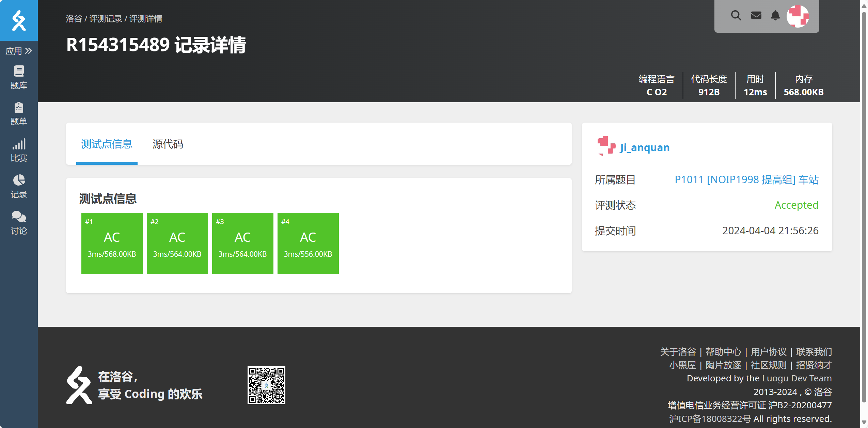Click the user avatar in top bar
The image size is (868, 428).
(x=798, y=16)
